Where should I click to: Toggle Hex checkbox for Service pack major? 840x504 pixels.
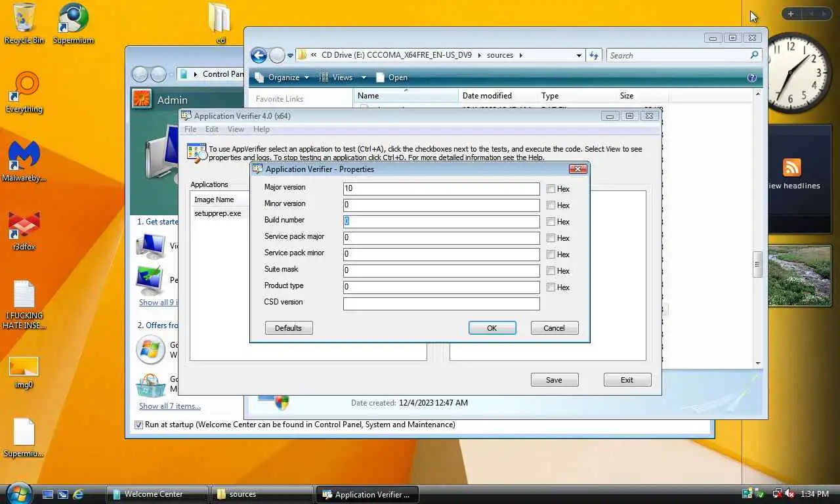[551, 238]
